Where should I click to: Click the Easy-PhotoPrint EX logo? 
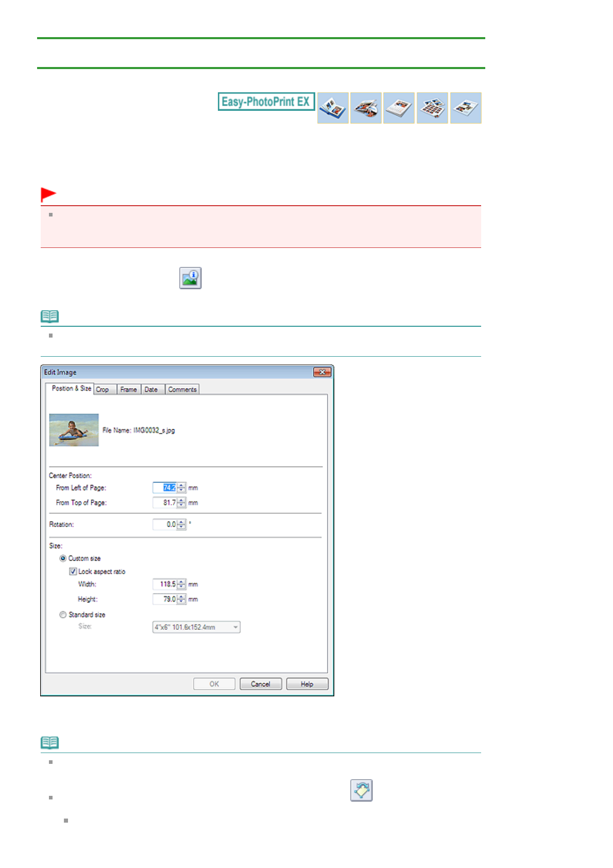coord(266,102)
